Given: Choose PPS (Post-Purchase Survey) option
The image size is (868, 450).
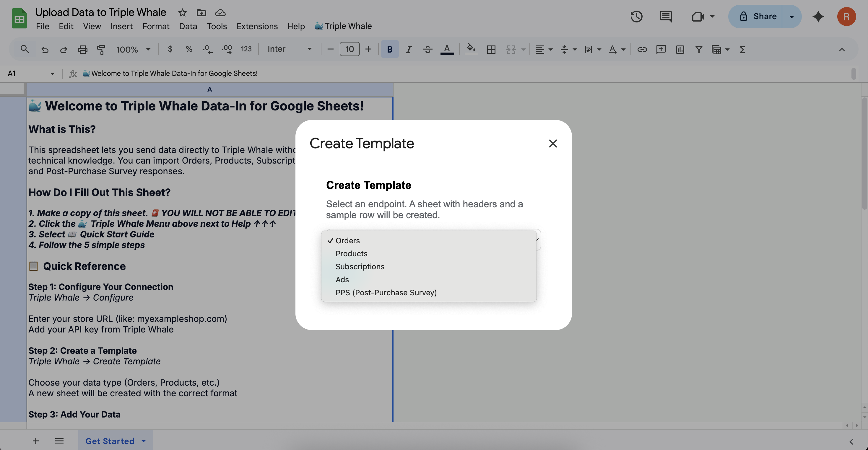Looking at the screenshot, I should pyautogui.click(x=386, y=292).
